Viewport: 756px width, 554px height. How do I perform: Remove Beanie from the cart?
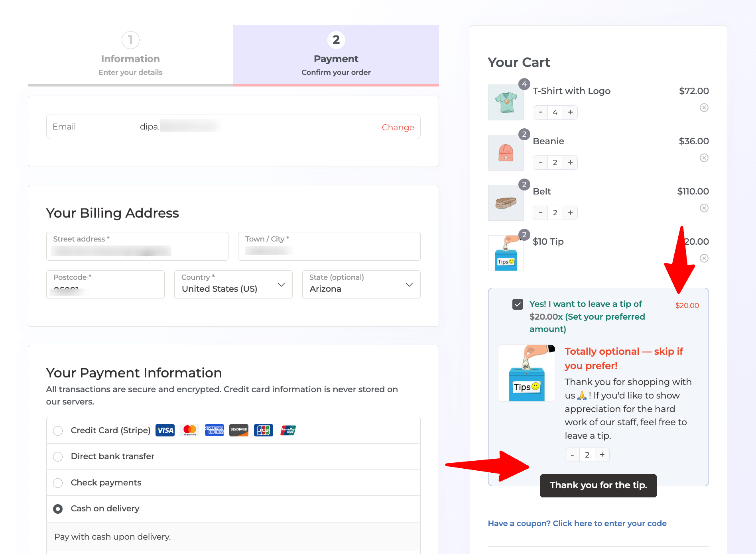(x=704, y=158)
